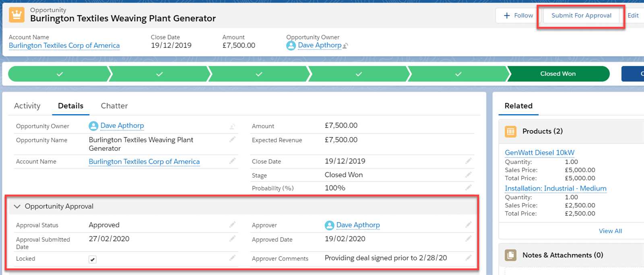Screen dimensions: 644x275
Task: Click the Opportunity crown icon in header
Action: pos(17,15)
